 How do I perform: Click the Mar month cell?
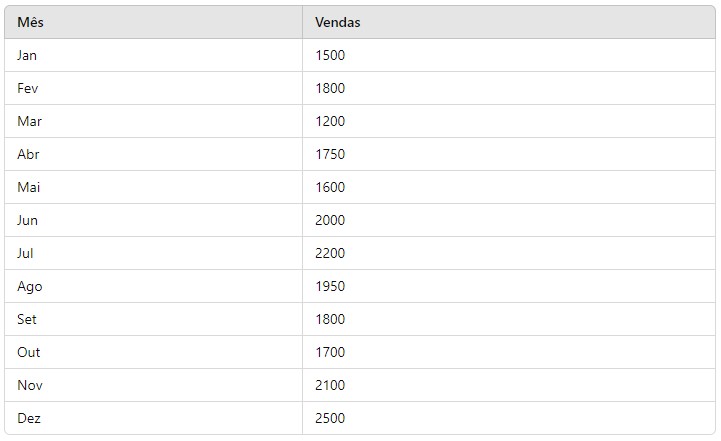(29, 121)
